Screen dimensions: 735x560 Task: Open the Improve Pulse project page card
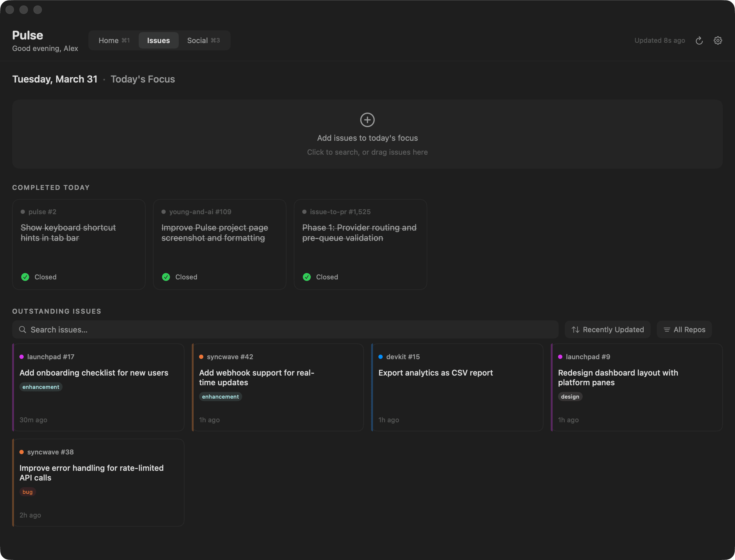(x=219, y=244)
